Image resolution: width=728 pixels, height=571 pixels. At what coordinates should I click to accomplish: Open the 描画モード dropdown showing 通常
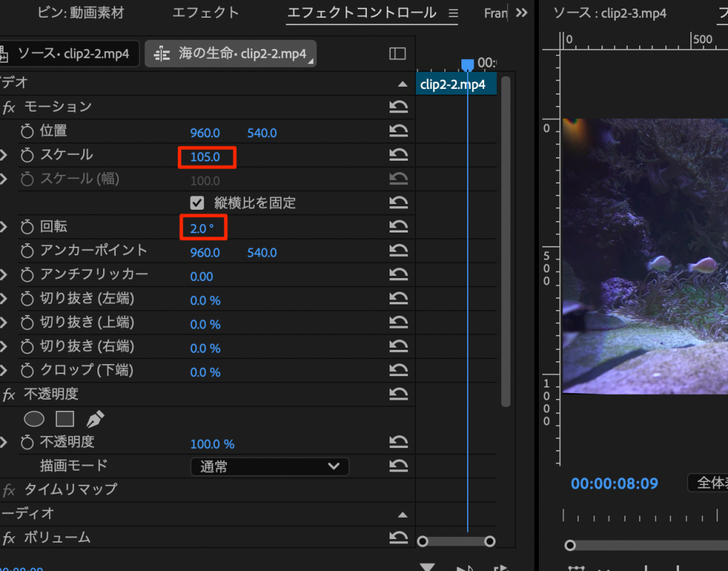pos(269,466)
